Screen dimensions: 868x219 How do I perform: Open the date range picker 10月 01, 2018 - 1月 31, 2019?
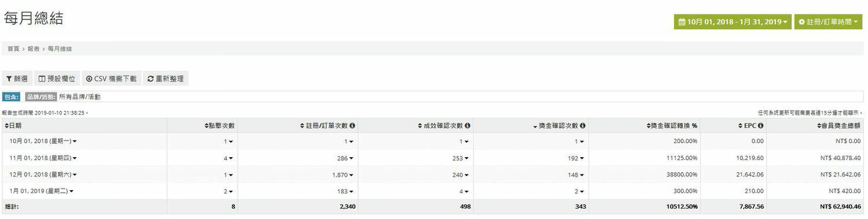[x=733, y=22]
